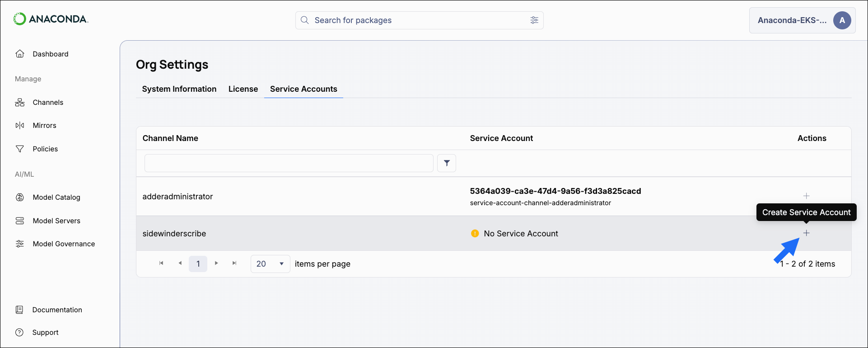Click the adderadministrator channel name
The width and height of the screenshot is (868, 348).
177,197
